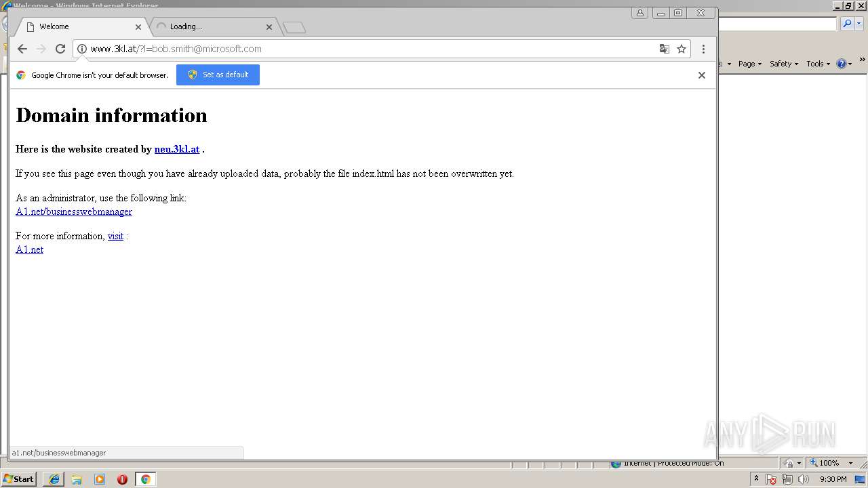
Task: Close the Welcome tab
Action: pyautogui.click(x=138, y=27)
